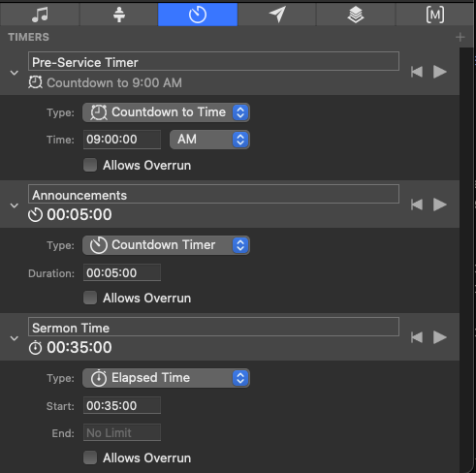Select the Timers clock tab
This screenshot has width=476, height=473.
[198, 15]
